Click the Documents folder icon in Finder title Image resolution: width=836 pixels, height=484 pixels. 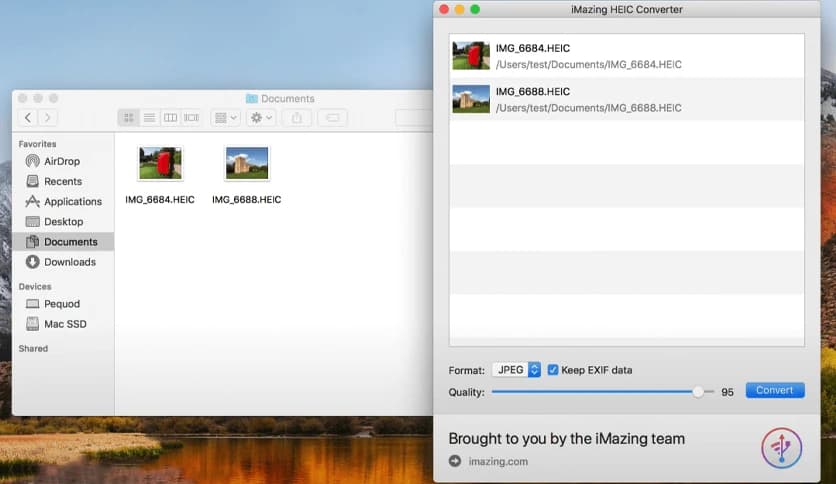[252, 98]
